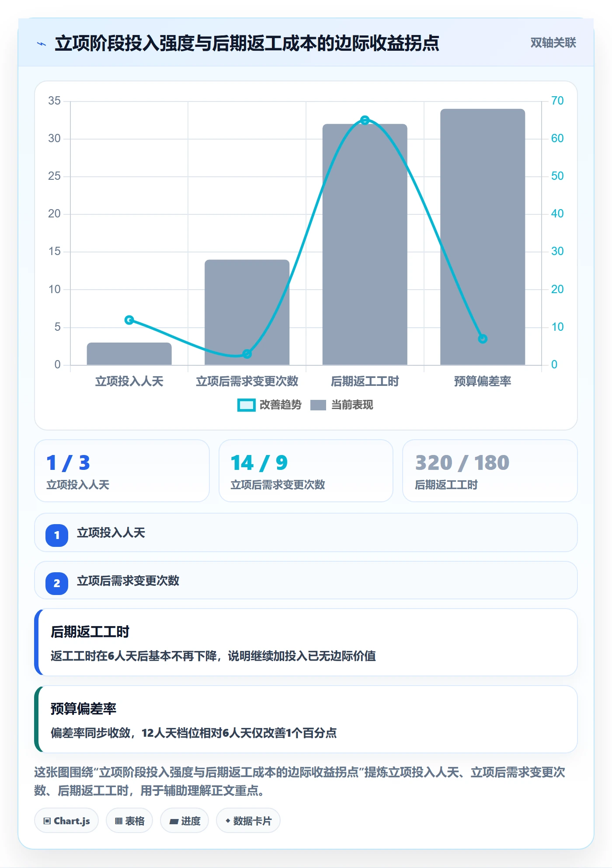Click the 立项投入人天 bar in chart
The height and width of the screenshot is (868, 612).
tap(129, 353)
